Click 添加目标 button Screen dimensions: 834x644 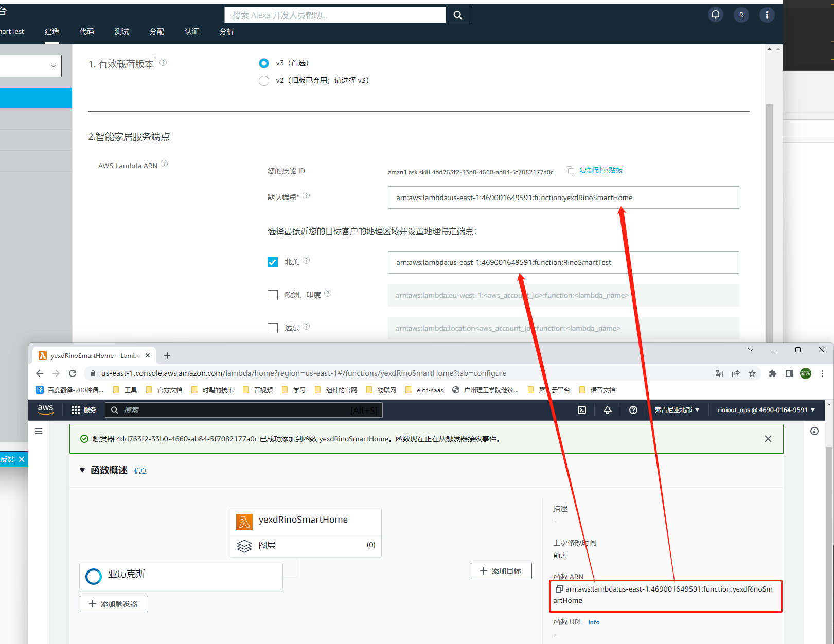click(501, 571)
